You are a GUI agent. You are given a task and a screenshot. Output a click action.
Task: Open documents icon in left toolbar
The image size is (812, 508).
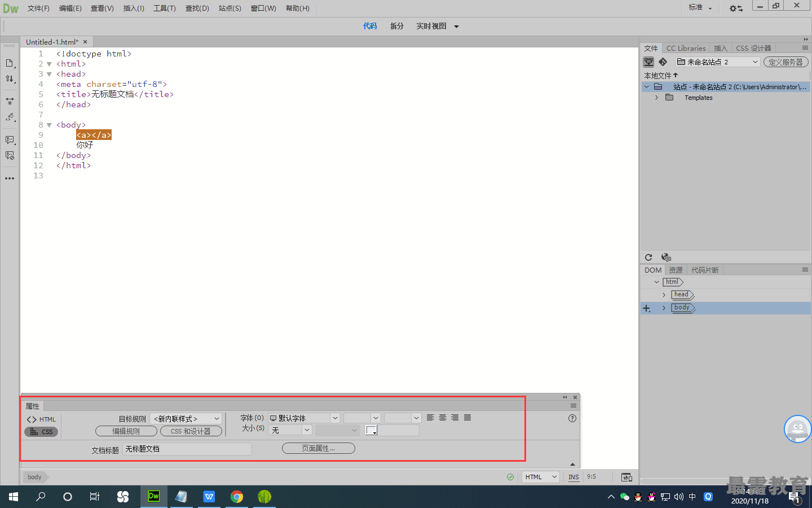pos(10,63)
